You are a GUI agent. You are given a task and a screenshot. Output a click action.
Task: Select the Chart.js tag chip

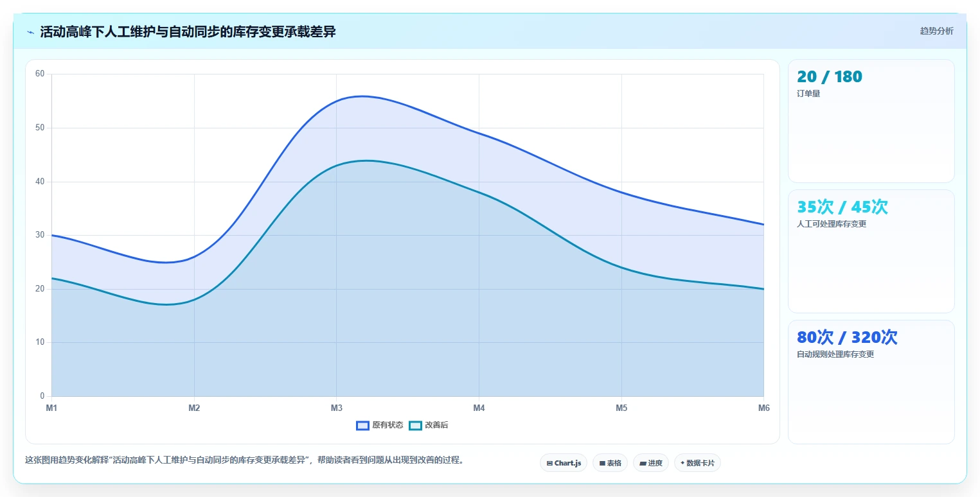pos(564,463)
